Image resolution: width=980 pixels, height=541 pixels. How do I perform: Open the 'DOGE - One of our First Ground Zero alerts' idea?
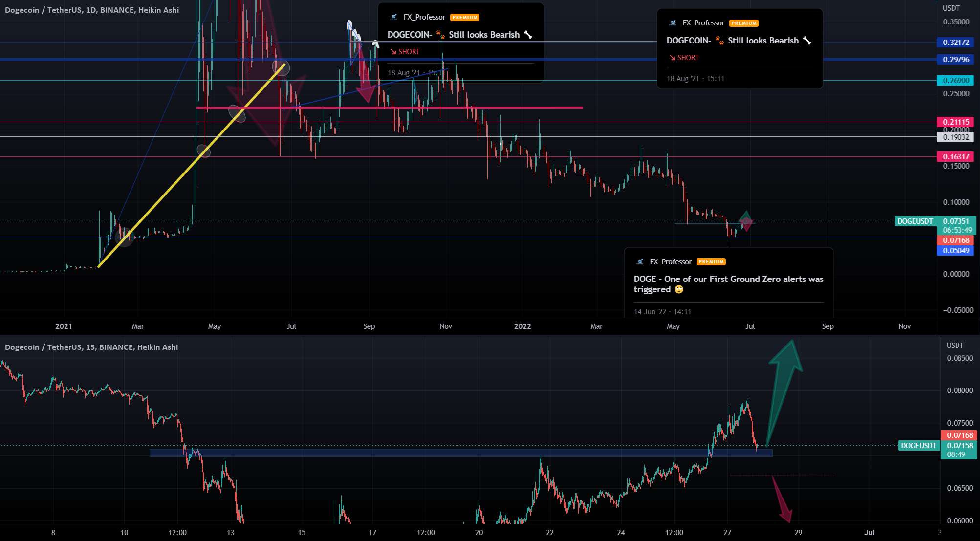click(x=728, y=284)
